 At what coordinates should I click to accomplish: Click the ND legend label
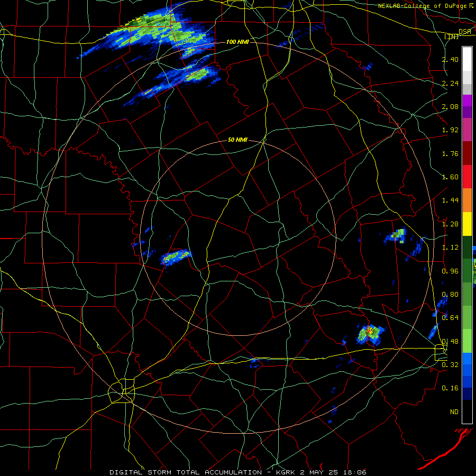pos(454,412)
